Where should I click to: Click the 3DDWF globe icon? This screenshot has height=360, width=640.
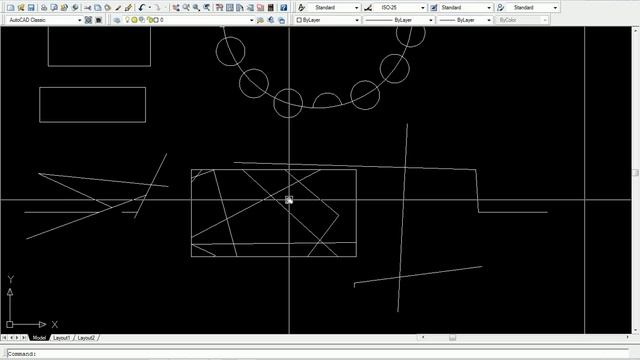pyautogui.click(x=75, y=8)
